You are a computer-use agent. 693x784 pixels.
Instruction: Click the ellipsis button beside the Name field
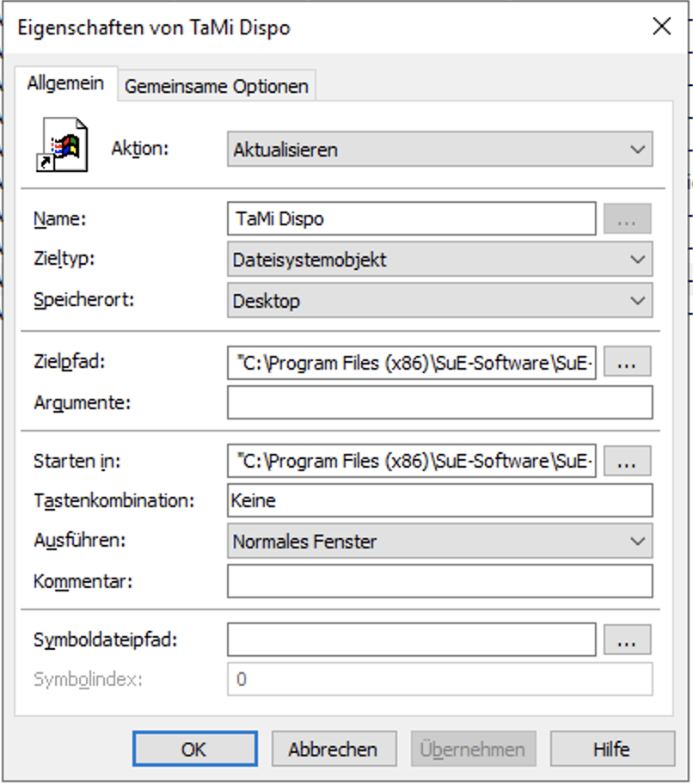coord(627,218)
